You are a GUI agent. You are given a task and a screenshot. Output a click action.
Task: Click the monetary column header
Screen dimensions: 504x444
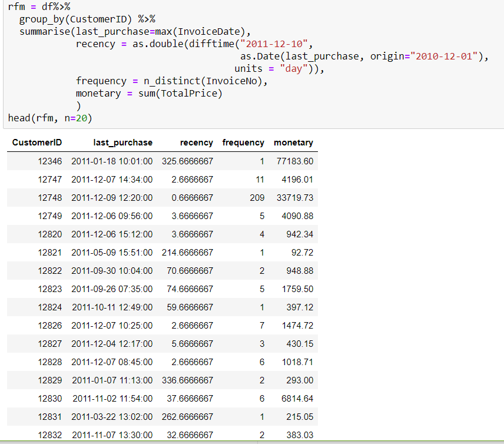pos(293,143)
